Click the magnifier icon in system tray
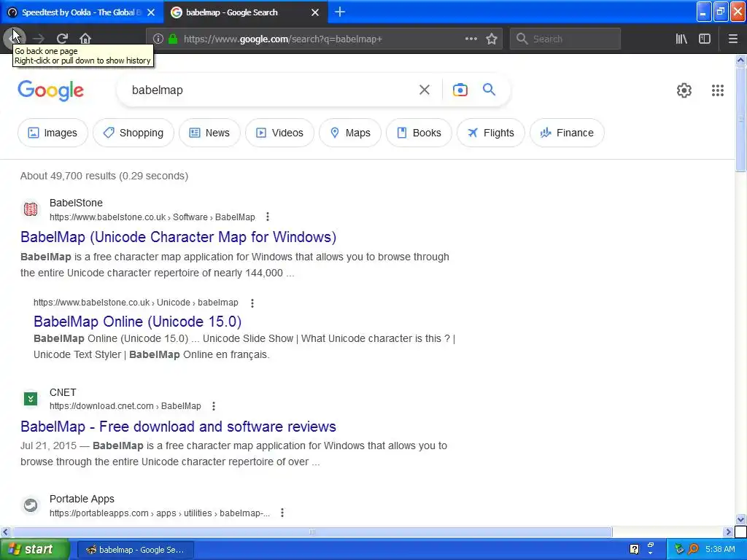Image resolution: width=747 pixels, height=560 pixels. tap(693, 549)
